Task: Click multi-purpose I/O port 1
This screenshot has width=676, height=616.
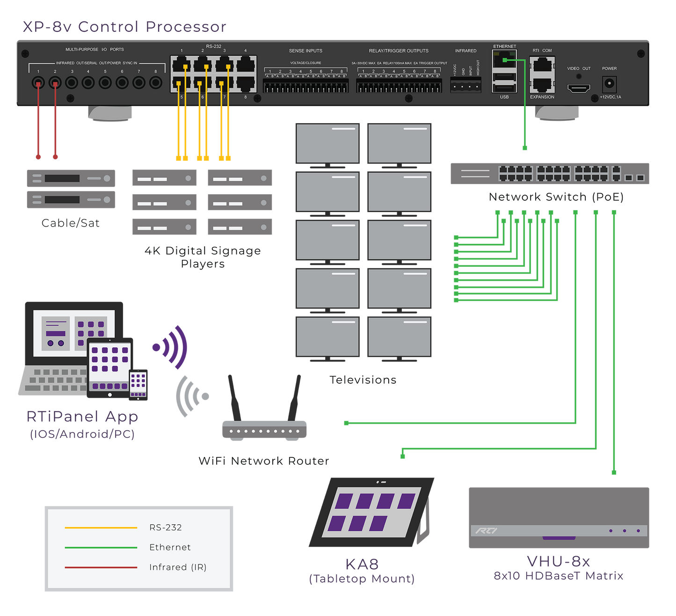Action: pyautogui.click(x=38, y=83)
